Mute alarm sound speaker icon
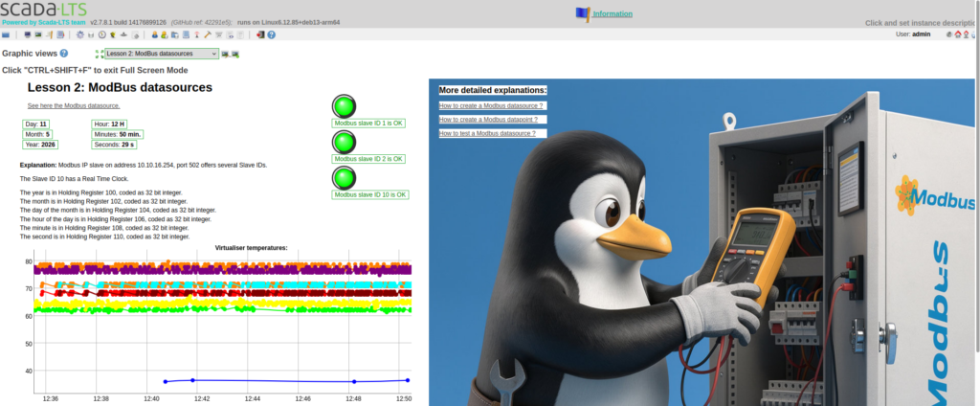This screenshot has height=406, width=980. 948,34
